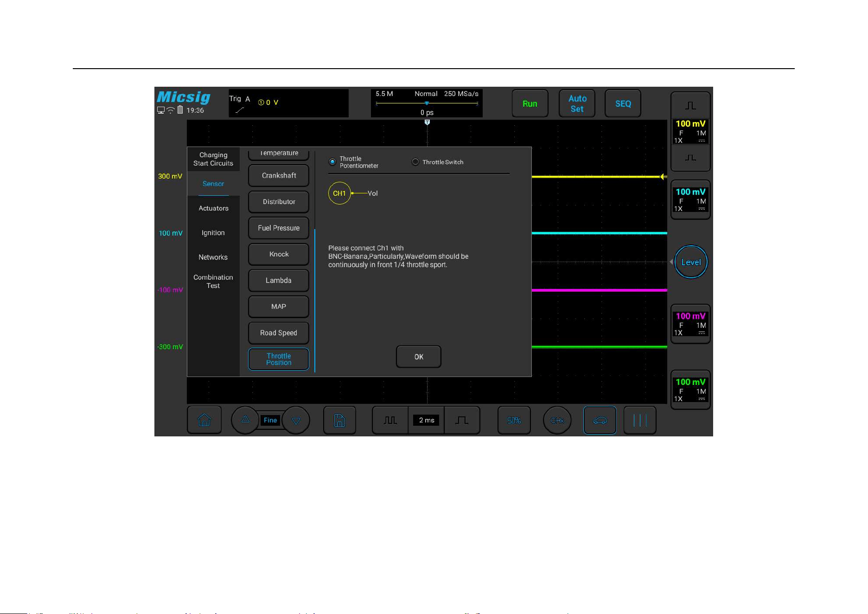
Task: Choose the Lambda sensor preset
Action: pos(279,280)
